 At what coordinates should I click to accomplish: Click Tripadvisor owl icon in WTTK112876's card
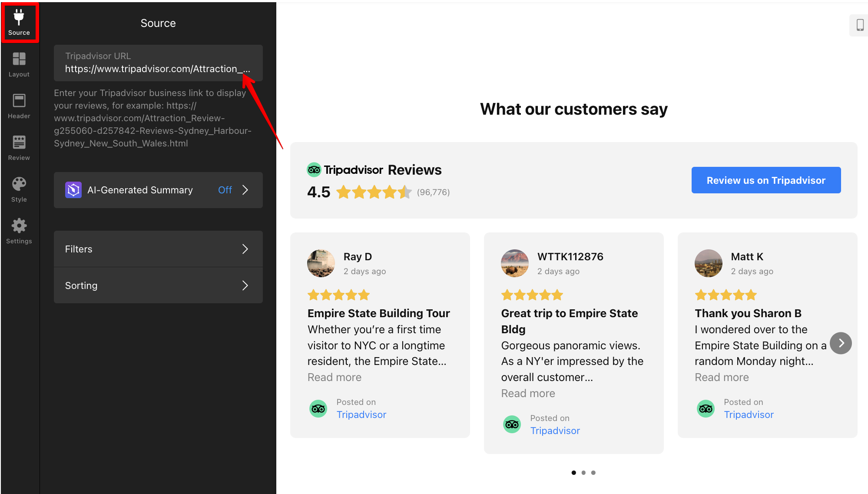[512, 424]
